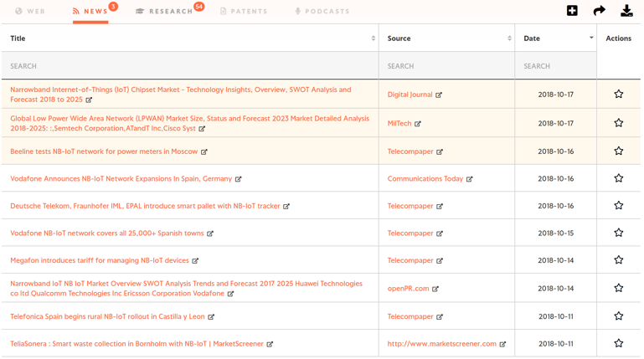Open Telefonica Spain rural NB-IoT rollout article
The image size is (644, 359).
point(107,316)
